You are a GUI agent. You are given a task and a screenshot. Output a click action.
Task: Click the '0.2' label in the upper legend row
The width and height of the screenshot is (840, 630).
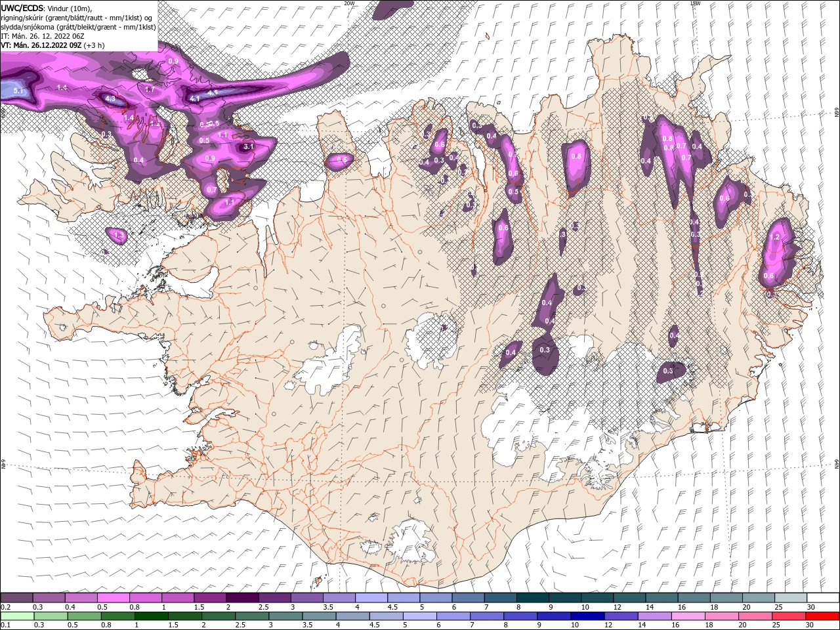5,607
